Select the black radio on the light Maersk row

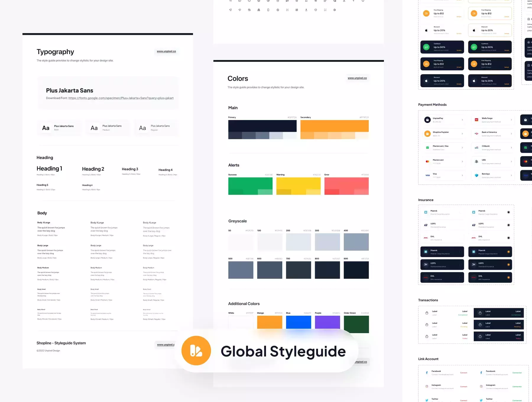(509, 212)
